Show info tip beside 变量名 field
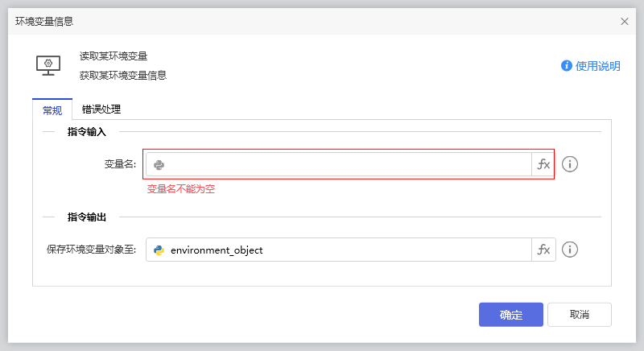This screenshot has height=351, width=644. [x=570, y=164]
